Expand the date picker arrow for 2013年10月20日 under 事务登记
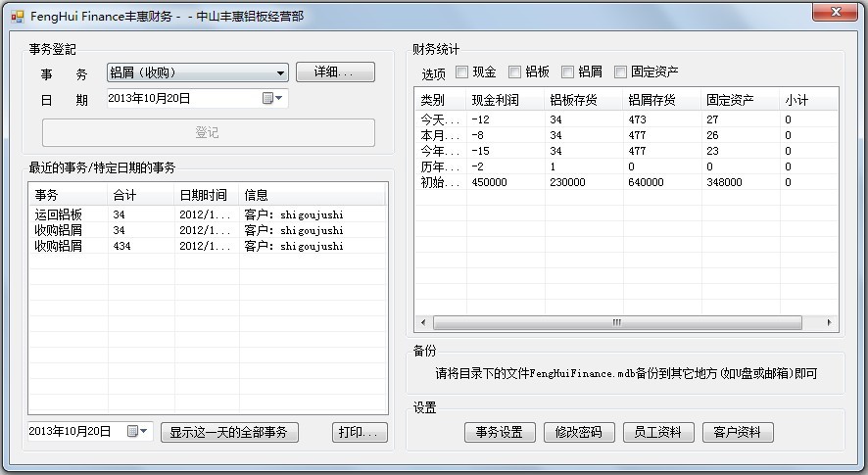 coord(279,99)
